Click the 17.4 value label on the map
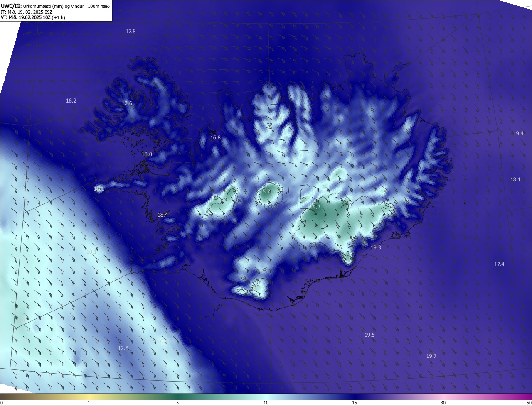 (x=499, y=264)
